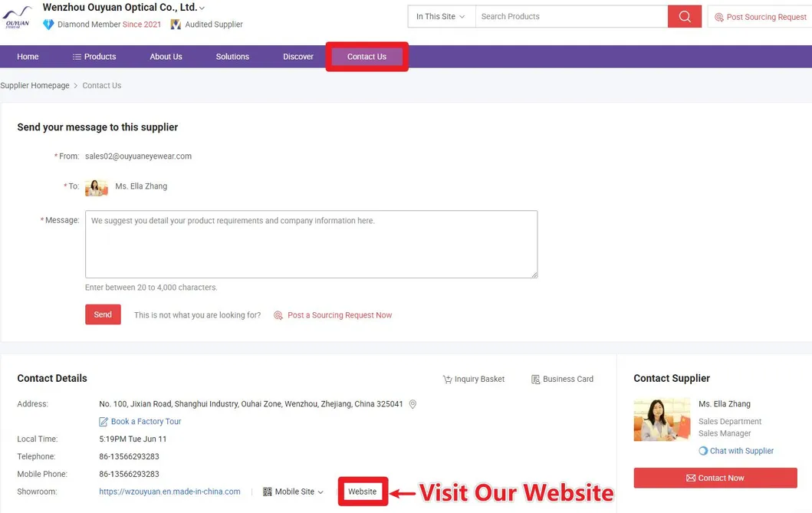Go to the Home tab
Image resolution: width=812 pixels, height=513 pixels.
click(28, 57)
